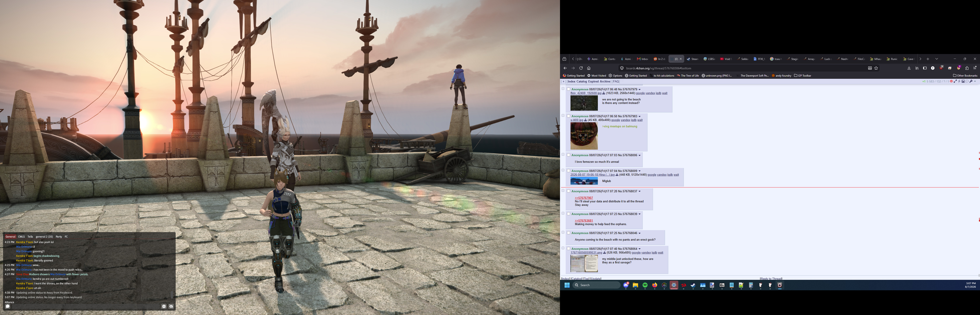Open chat settings gear in game chat
Screen dimensions: 980x315
tap(164, 306)
